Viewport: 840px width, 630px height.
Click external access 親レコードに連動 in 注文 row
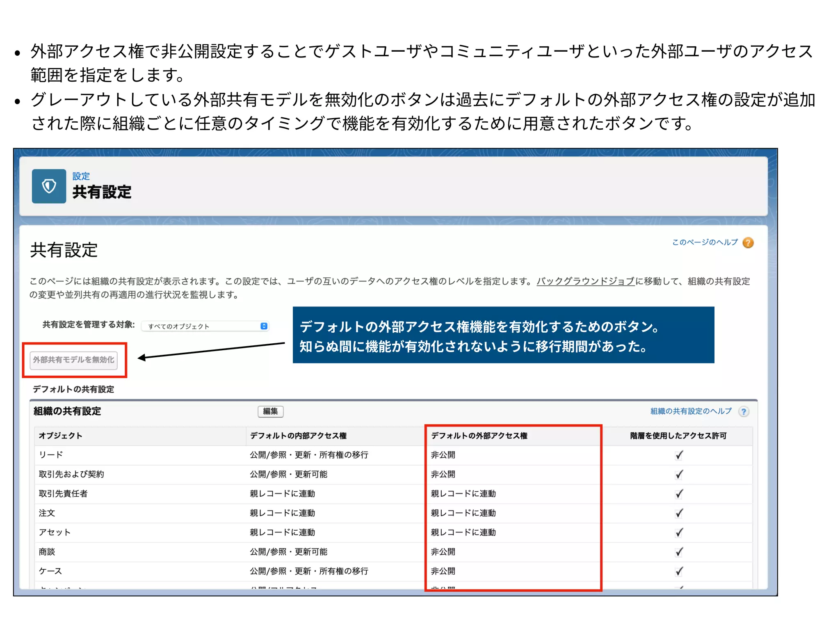tap(463, 513)
